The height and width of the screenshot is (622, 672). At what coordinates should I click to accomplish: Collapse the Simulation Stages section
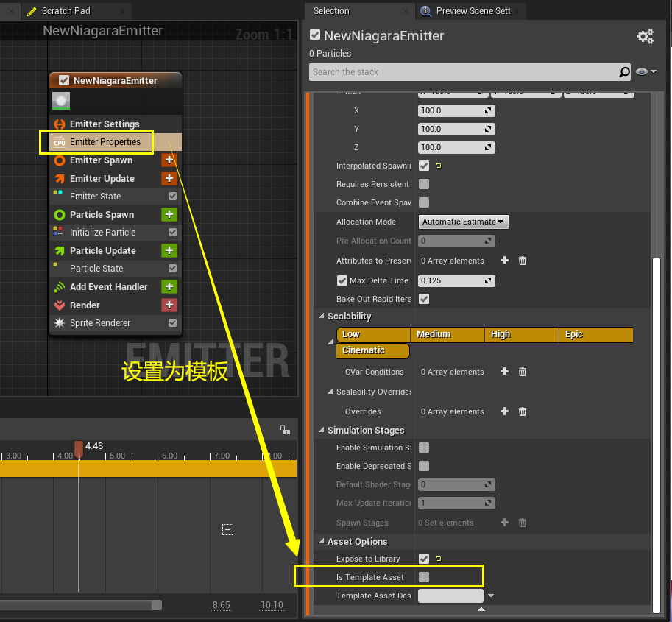click(322, 430)
